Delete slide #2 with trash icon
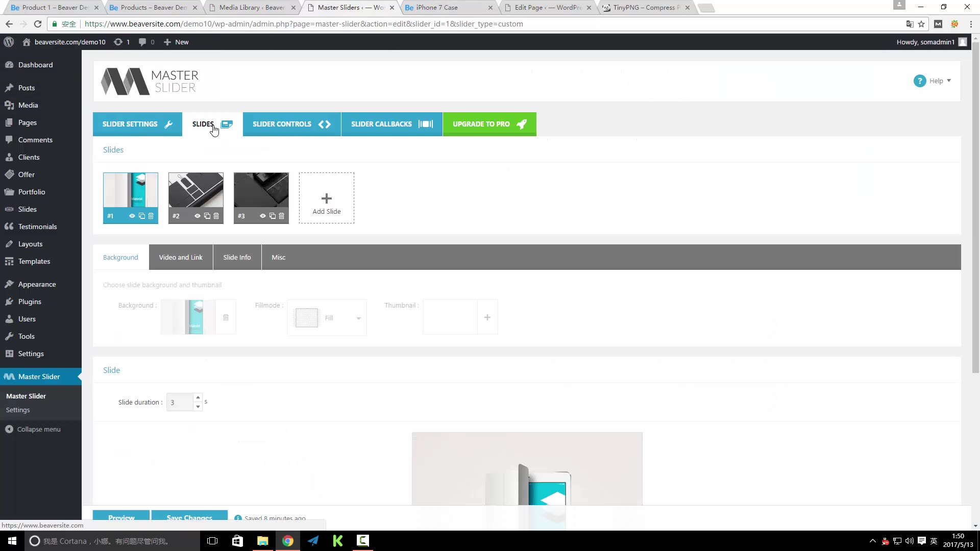The image size is (980, 551). click(x=216, y=216)
